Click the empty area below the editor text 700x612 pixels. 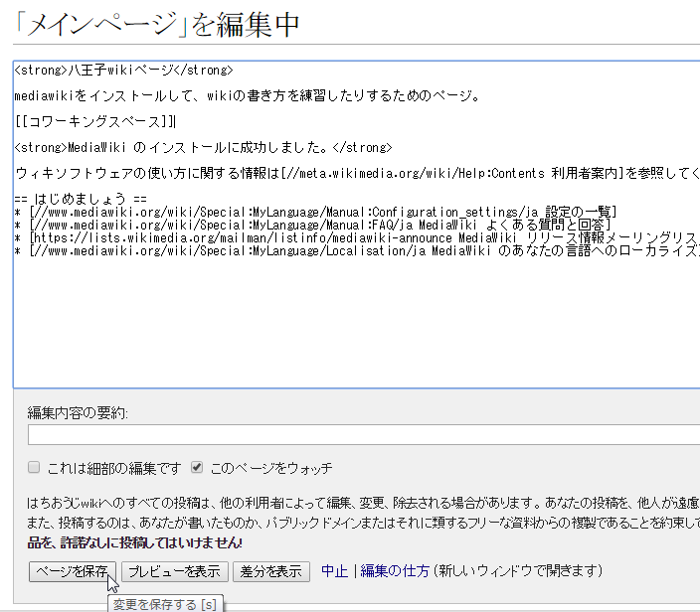[x=348, y=328]
